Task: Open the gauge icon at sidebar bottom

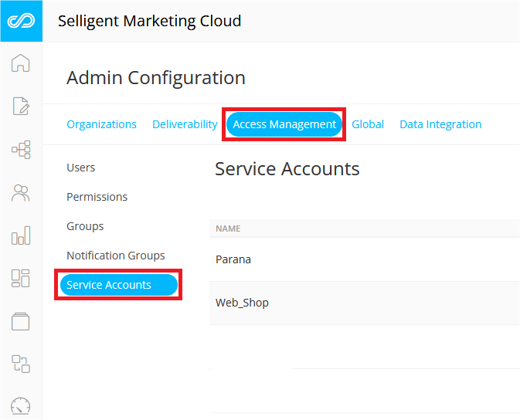Action: coord(21,406)
